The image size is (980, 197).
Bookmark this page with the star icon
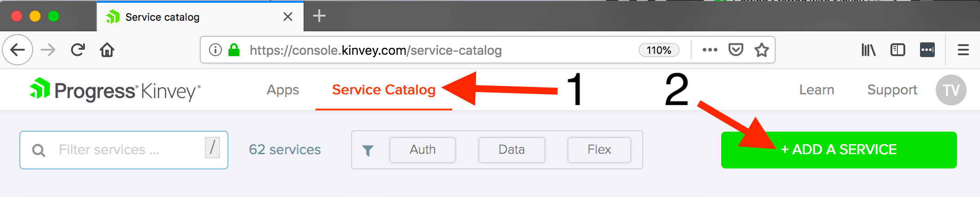click(x=762, y=50)
